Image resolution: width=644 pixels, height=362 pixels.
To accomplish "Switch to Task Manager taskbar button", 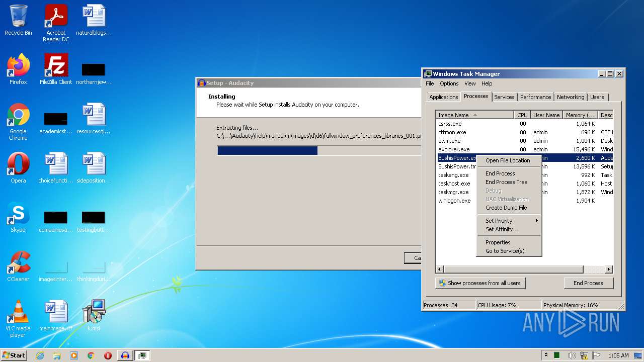I will click(x=142, y=355).
